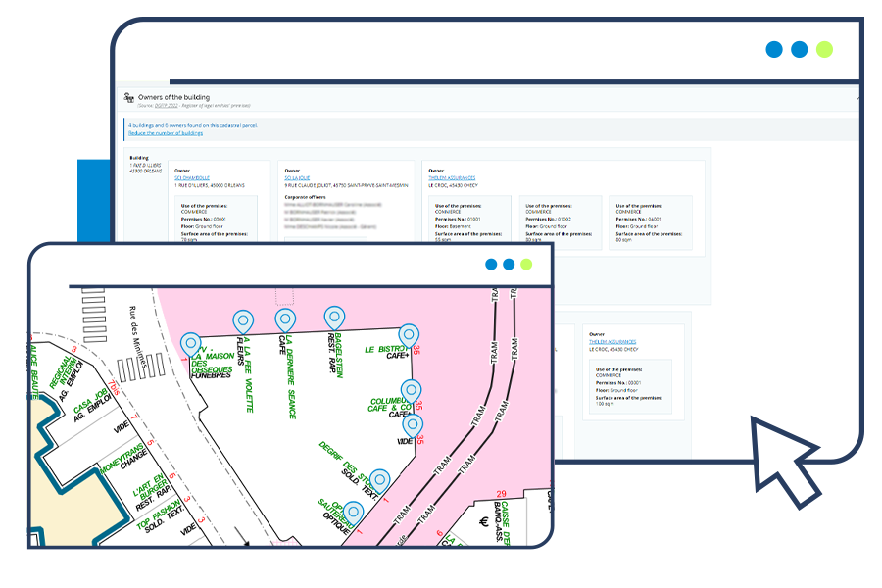Click the leftmost blue titlebar dot on map window
The image size is (882, 588).
pyautogui.click(x=490, y=263)
